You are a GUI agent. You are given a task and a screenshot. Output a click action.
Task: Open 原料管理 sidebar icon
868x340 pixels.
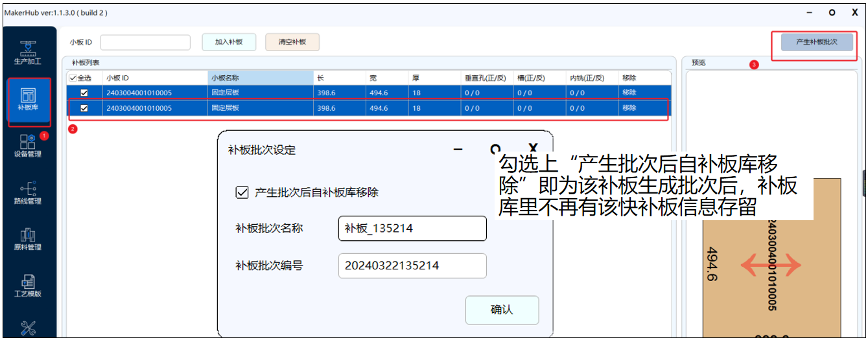pyautogui.click(x=28, y=238)
